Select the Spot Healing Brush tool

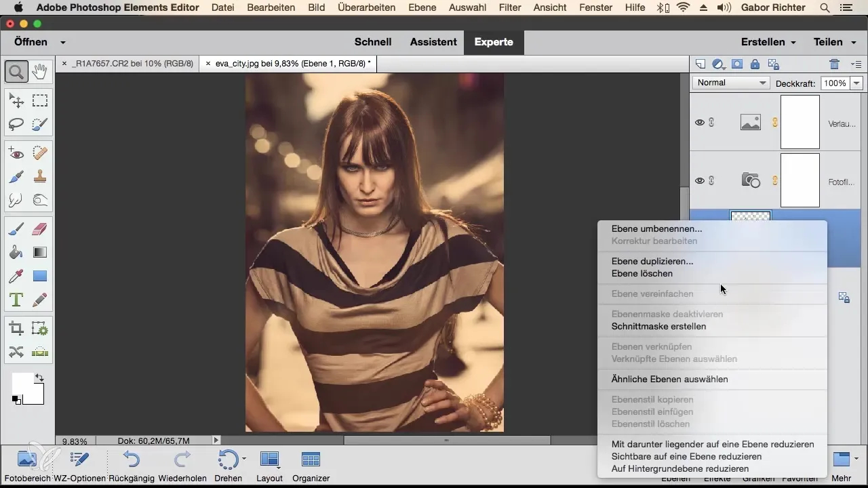tap(40, 154)
